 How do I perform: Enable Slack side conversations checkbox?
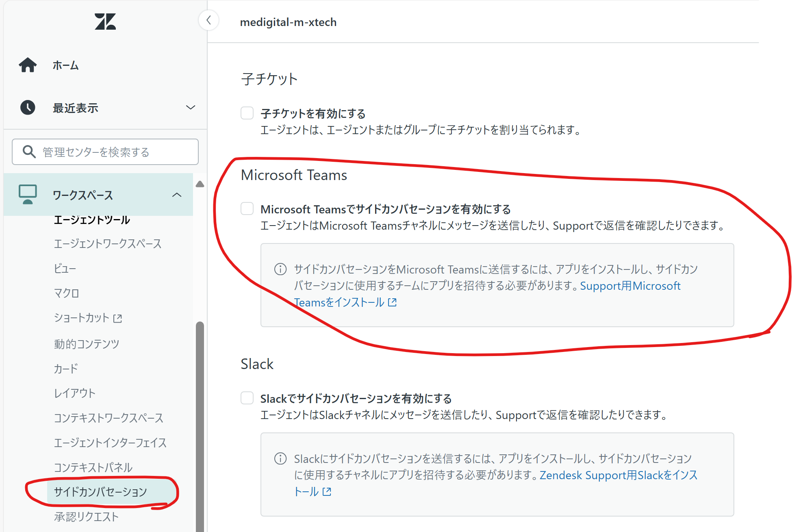(247, 398)
